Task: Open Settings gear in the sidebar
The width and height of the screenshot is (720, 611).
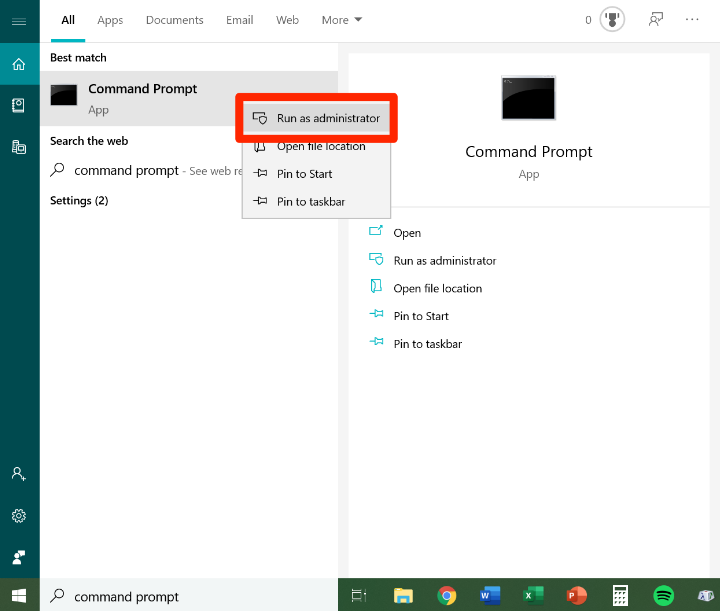Action: [x=19, y=516]
